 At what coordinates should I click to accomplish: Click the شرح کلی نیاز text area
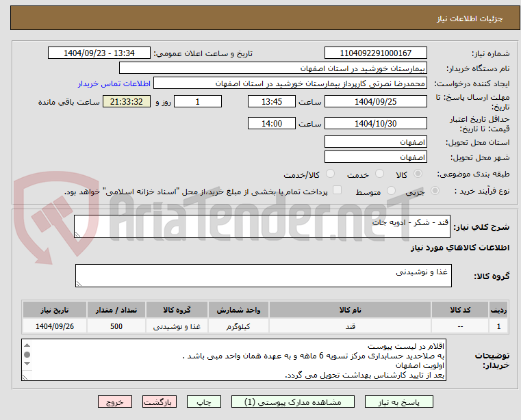tap(262, 226)
